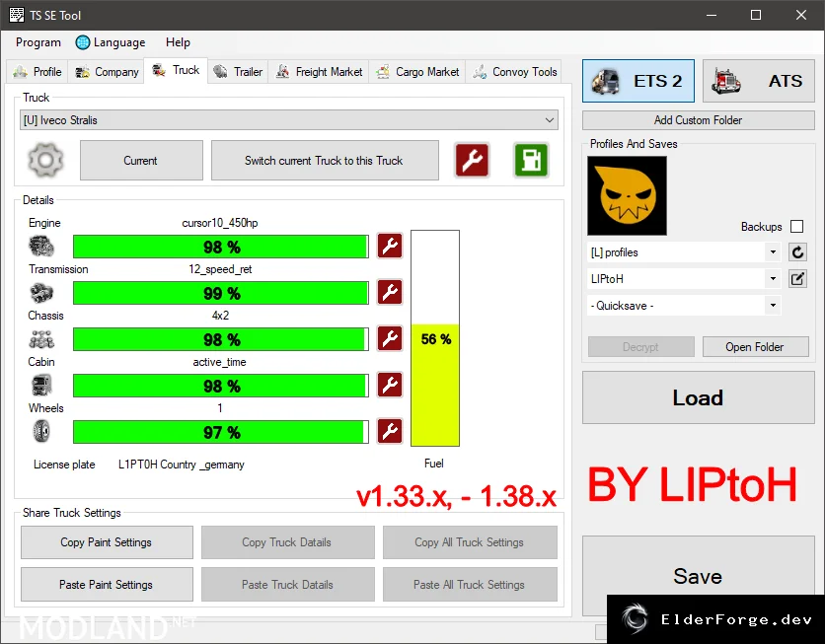Click the large Save button
Viewport: 825px width, 644px height.
click(x=699, y=576)
